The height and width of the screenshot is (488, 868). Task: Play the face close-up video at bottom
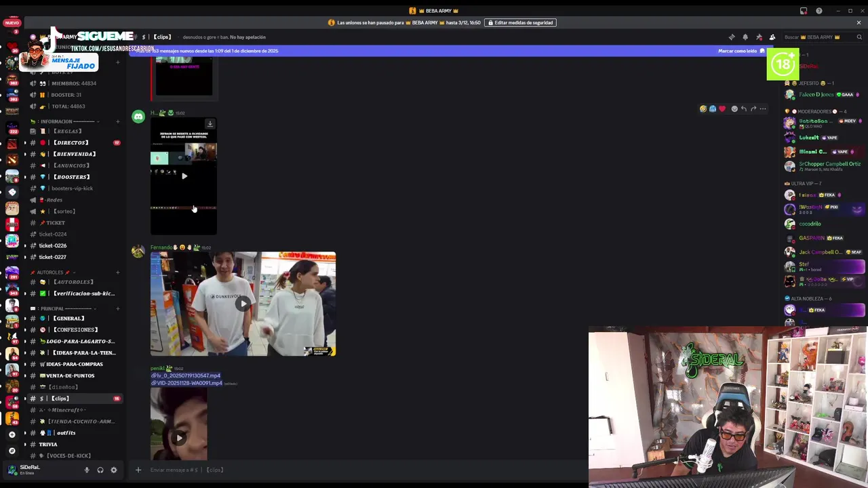(x=179, y=438)
